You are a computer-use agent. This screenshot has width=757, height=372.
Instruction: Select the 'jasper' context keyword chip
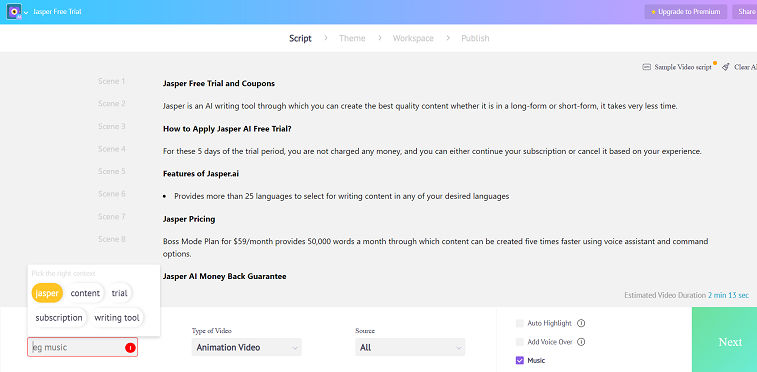tap(47, 293)
